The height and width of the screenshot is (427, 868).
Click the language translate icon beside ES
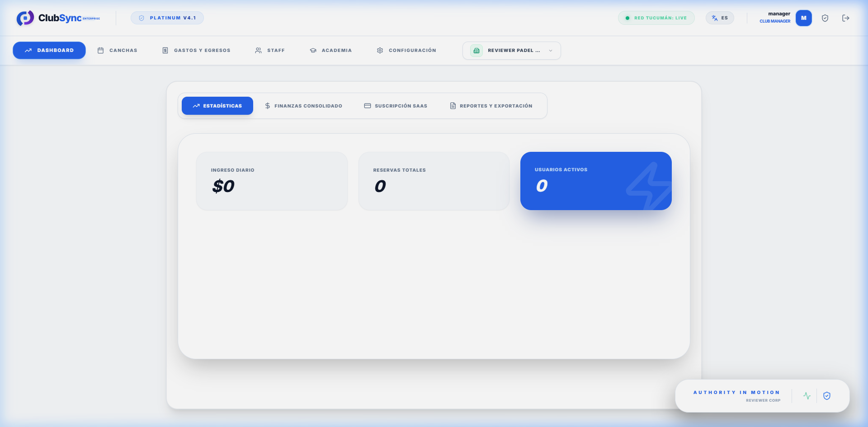(715, 18)
